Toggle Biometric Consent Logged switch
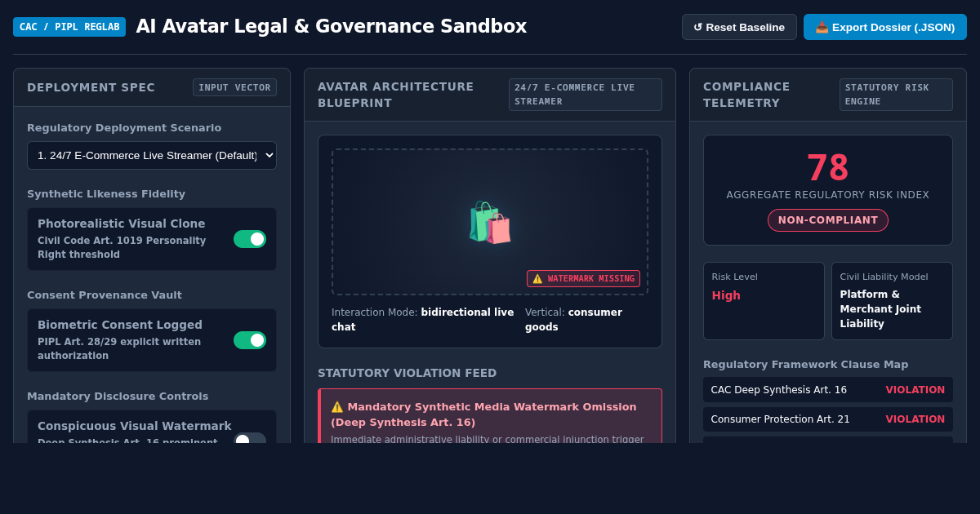The width and height of the screenshot is (980, 514). click(x=250, y=340)
